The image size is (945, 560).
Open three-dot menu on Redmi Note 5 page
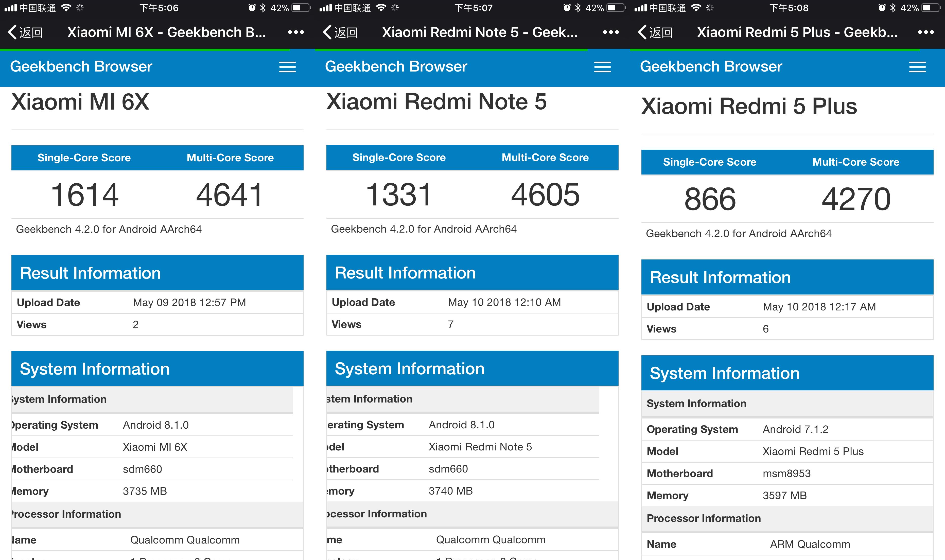click(x=611, y=32)
